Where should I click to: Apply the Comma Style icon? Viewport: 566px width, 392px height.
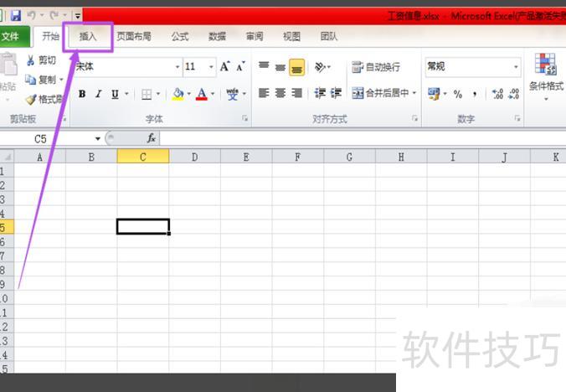(x=475, y=95)
